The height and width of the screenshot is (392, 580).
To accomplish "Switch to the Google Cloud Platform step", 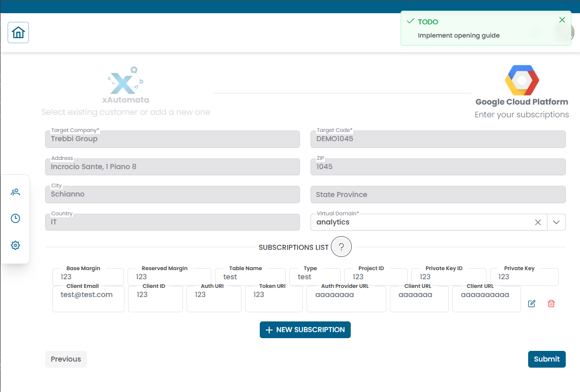I will (522, 91).
